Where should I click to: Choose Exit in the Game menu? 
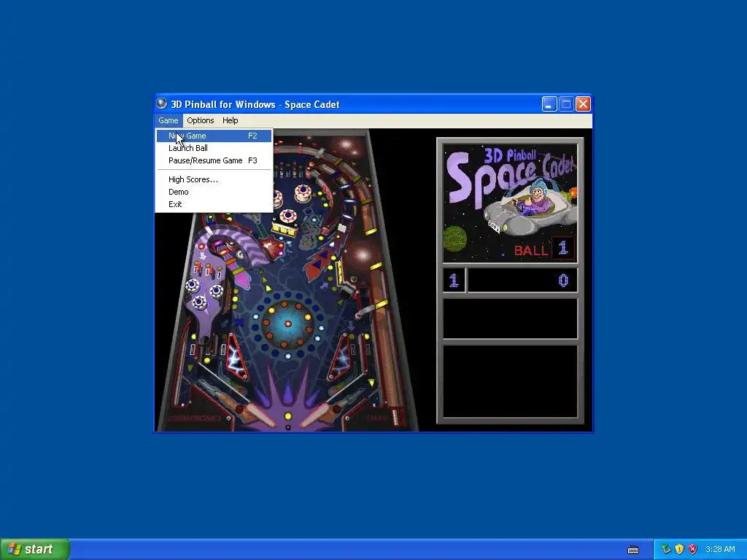pyautogui.click(x=214, y=204)
